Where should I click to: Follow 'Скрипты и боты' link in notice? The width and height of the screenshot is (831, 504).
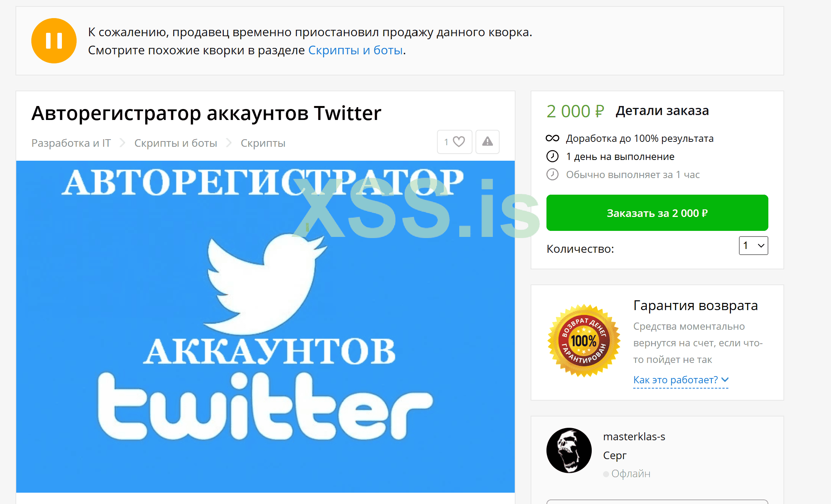[x=355, y=50]
